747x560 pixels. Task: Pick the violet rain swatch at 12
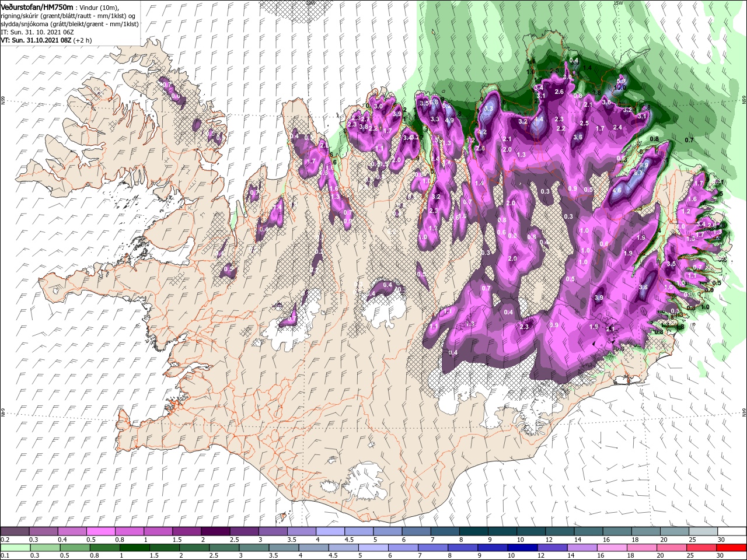point(552,548)
